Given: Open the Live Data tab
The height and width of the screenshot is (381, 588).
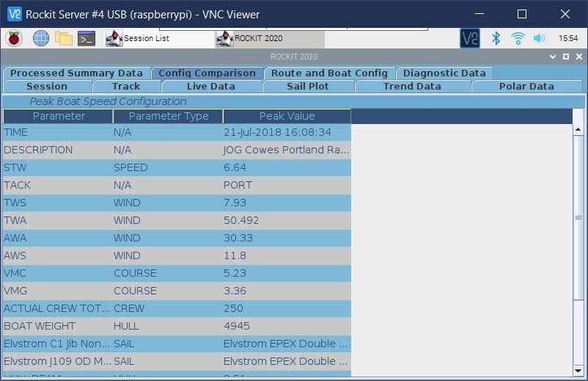Looking at the screenshot, I should (x=211, y=86).
